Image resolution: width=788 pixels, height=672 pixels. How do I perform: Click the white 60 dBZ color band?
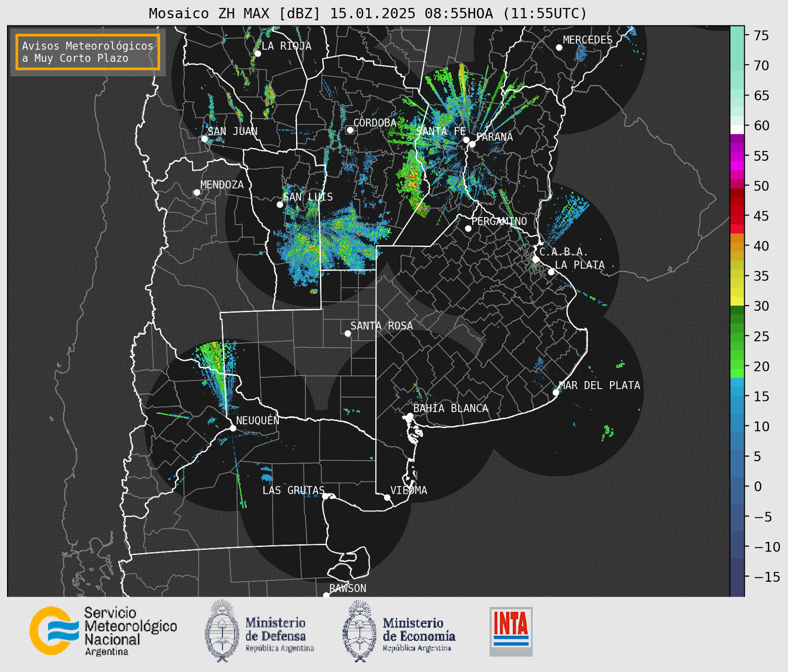pos(737,129)
